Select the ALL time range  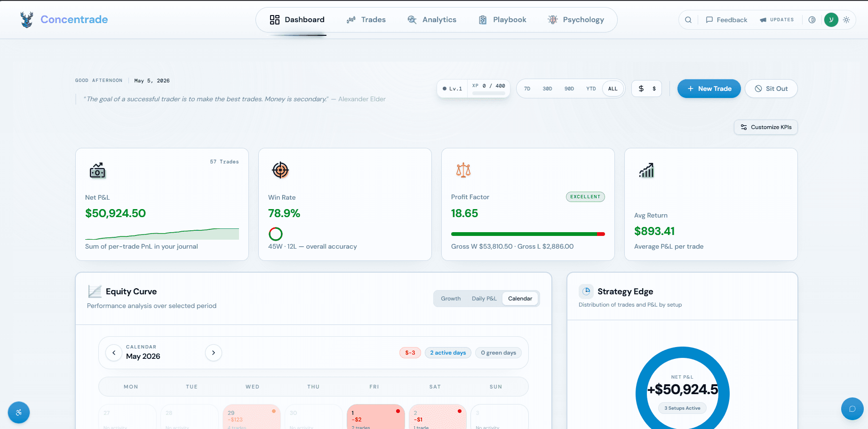(613, 89)
